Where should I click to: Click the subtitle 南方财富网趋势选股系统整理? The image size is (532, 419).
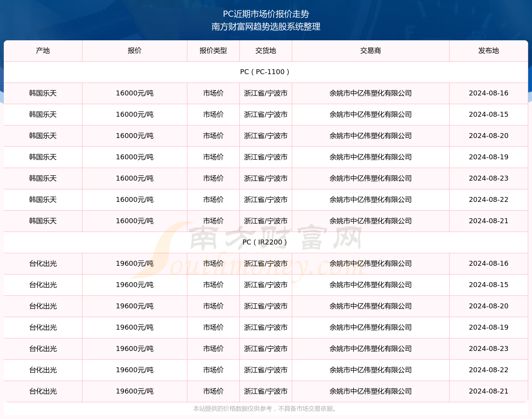tap(266, 27)
